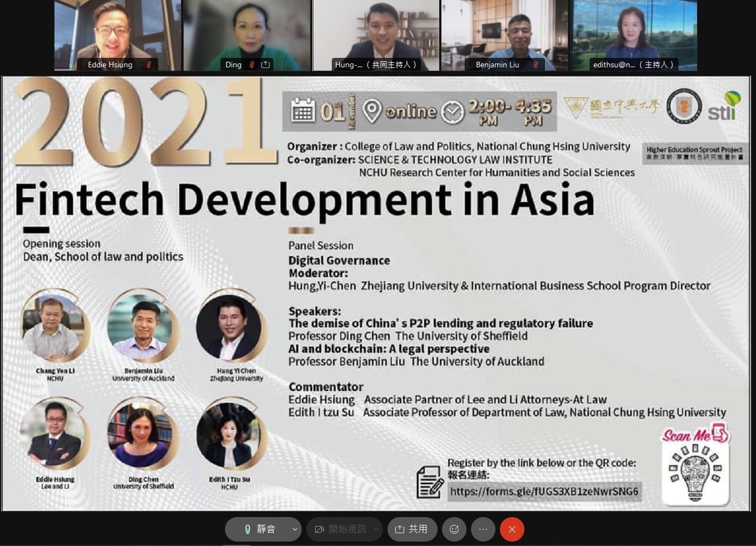Click the stli logo
The image size is (756, 546).
pos(724,106)
